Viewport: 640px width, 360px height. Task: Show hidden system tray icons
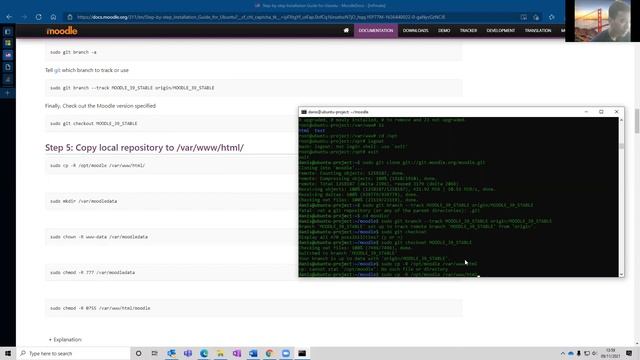point(562,353)
